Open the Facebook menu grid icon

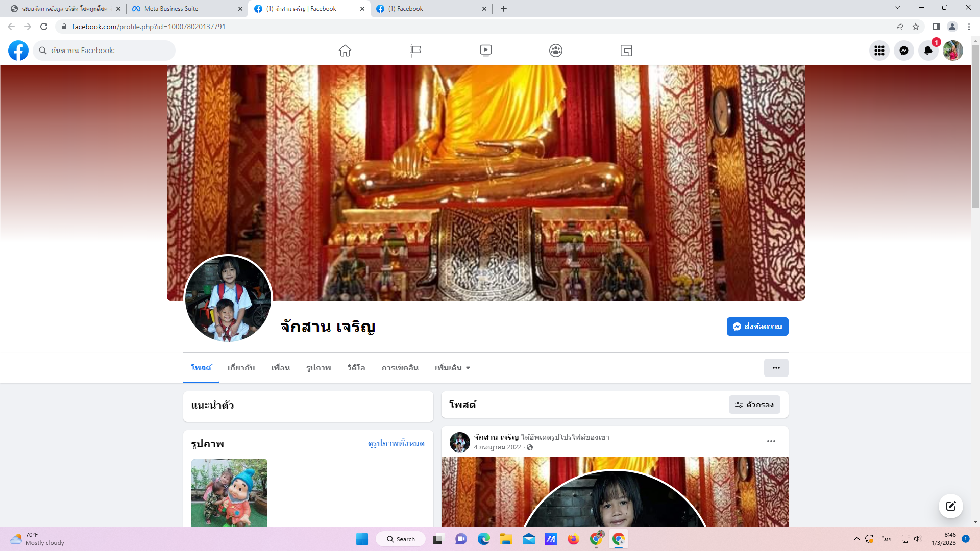tap(879, 51)
